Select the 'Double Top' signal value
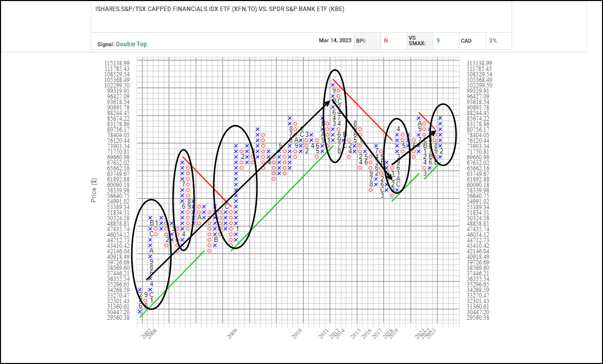The height and width of the screenshot is (364, 603). pos(132,44)
